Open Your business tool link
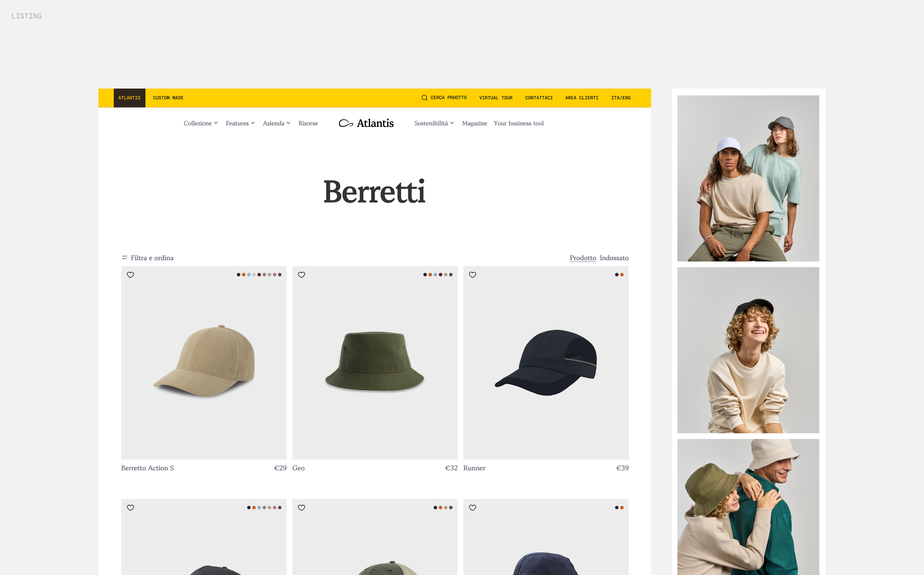The height and width of the screenshot is (575, 924). point(519,123)
